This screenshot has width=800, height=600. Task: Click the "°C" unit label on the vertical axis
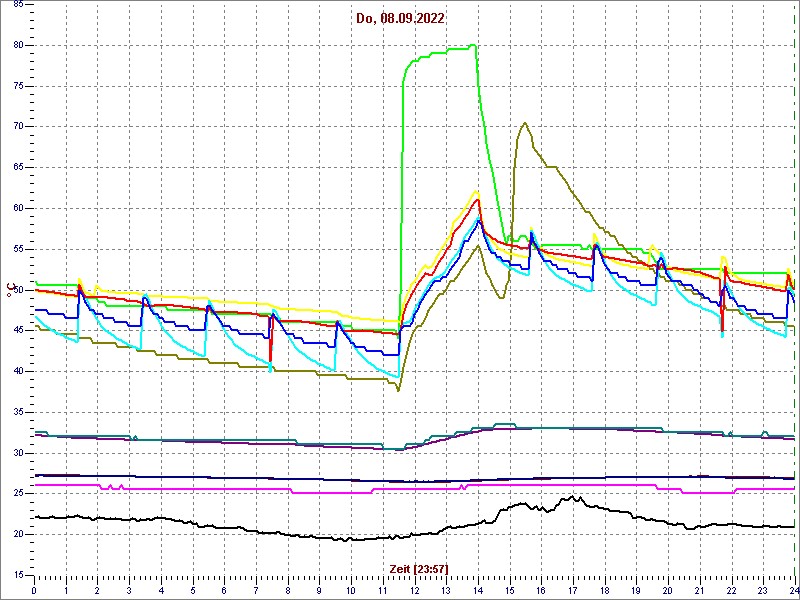10,289
